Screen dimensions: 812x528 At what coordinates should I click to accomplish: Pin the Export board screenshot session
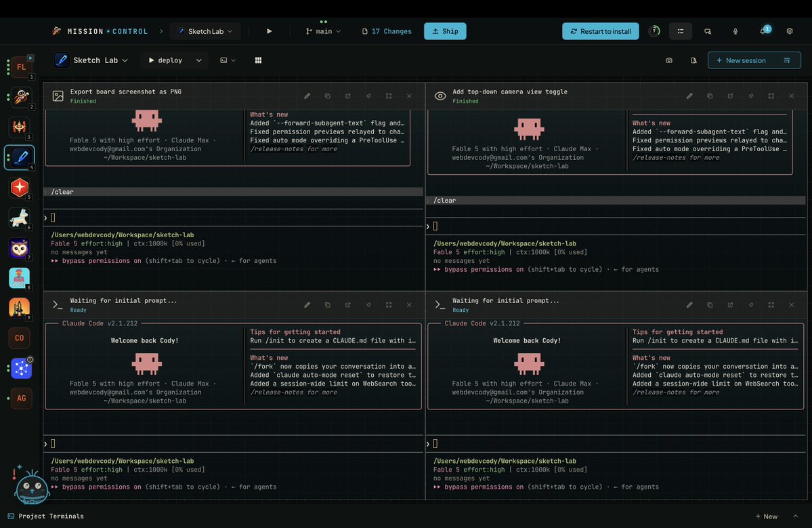click(x=368, y=96)
